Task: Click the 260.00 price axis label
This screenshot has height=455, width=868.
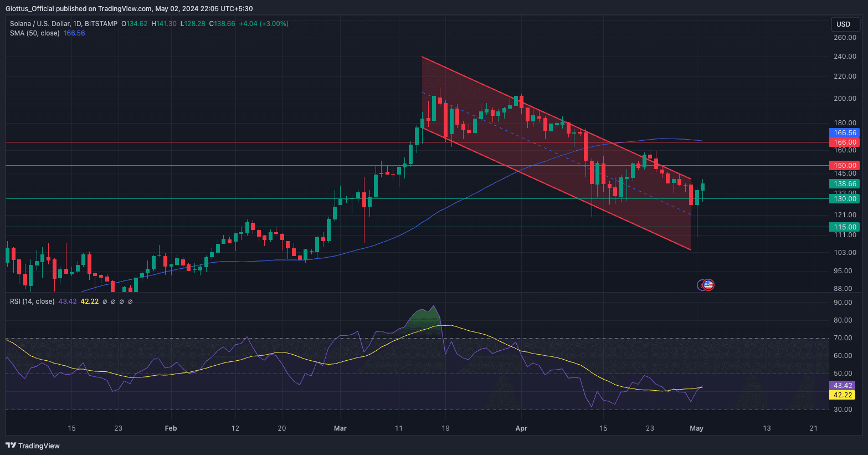Action: pos(845,38)
